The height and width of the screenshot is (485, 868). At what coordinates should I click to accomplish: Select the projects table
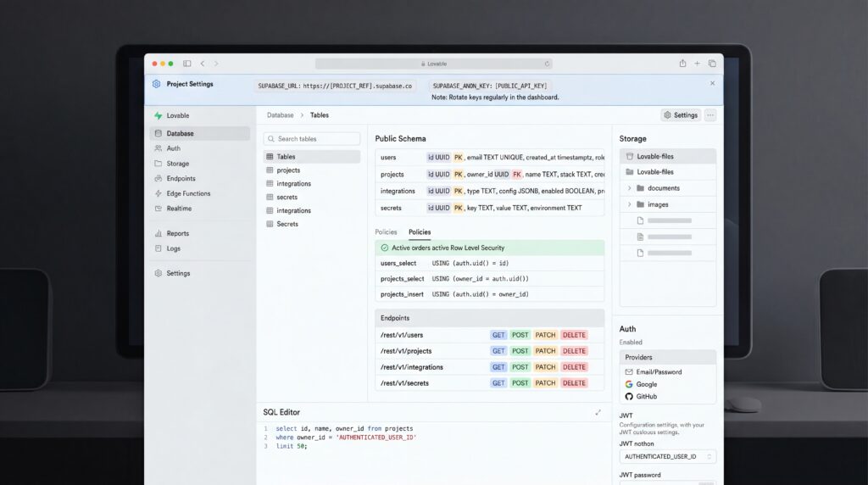312,170
